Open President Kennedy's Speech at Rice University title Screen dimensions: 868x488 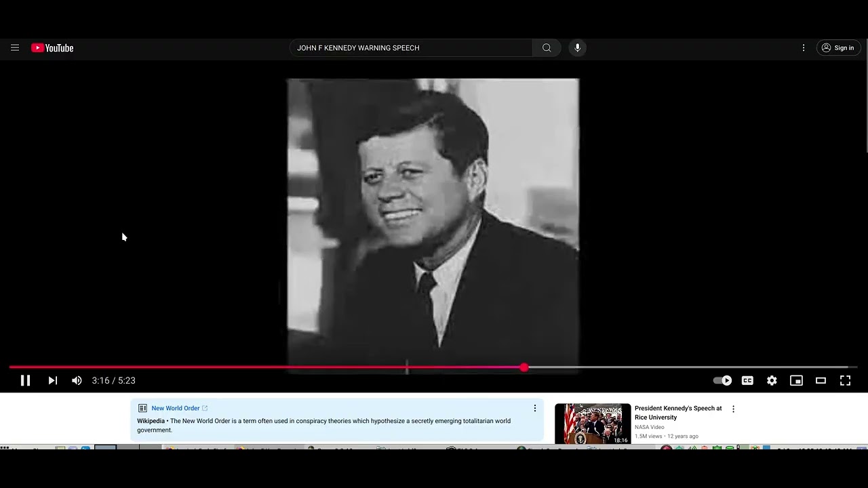click(678, 413)
